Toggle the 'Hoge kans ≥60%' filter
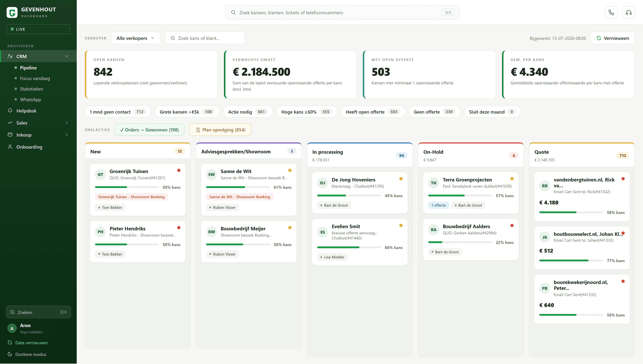Image resolution: width=643 pixels, height=364 pixels. (x=307, y=112)
